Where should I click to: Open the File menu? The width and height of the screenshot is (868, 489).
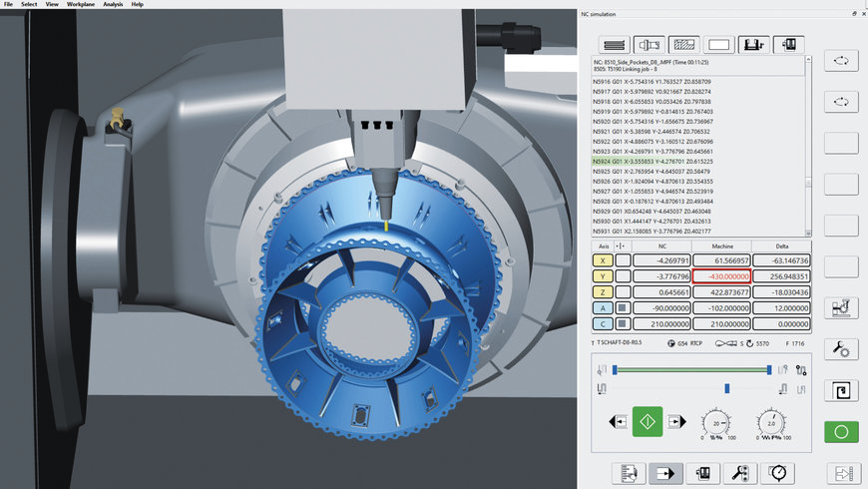(x=8, y=4)
